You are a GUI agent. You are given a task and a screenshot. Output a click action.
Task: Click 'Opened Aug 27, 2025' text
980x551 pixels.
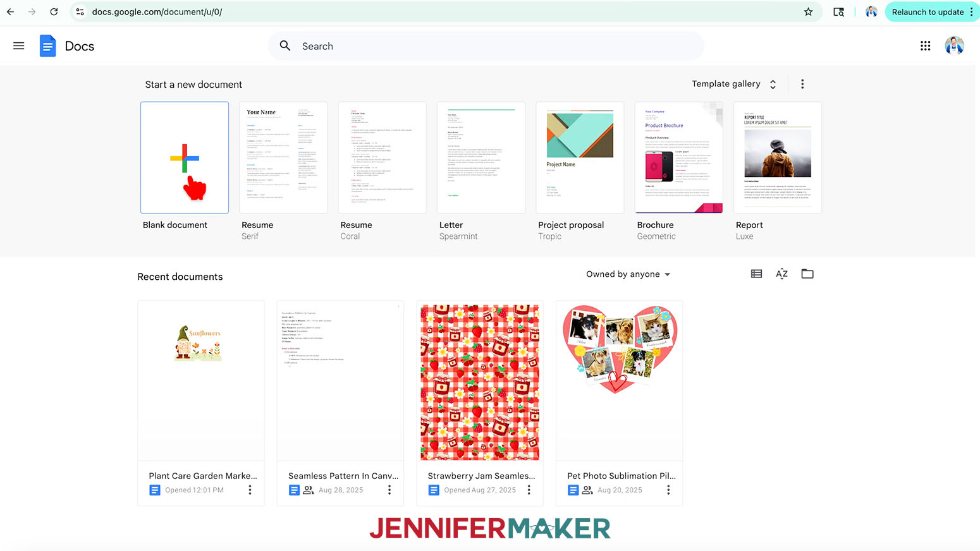pos(480,490)
